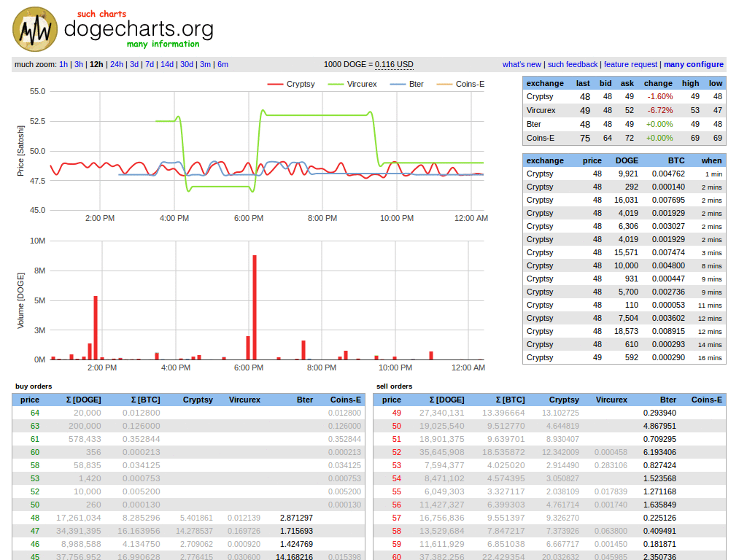Click sell order price 52

396,452
